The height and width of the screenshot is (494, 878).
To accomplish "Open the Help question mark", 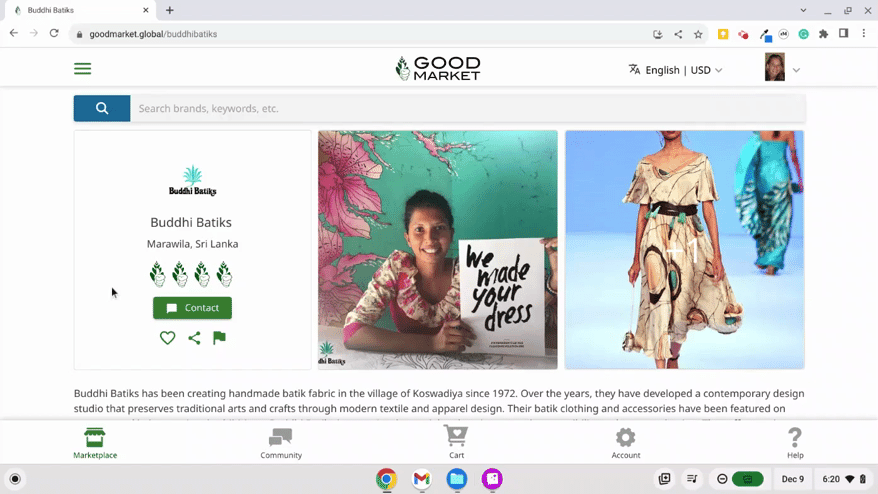I will click(795, 443).
